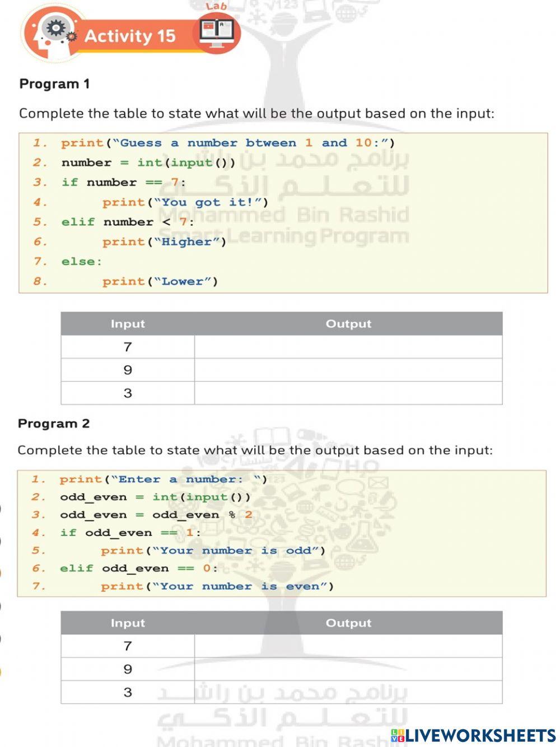Click the "Program 2" heading

(x=54, y=424)
